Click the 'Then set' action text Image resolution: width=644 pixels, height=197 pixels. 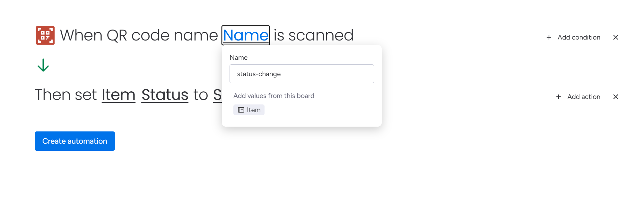click(66, 95)
